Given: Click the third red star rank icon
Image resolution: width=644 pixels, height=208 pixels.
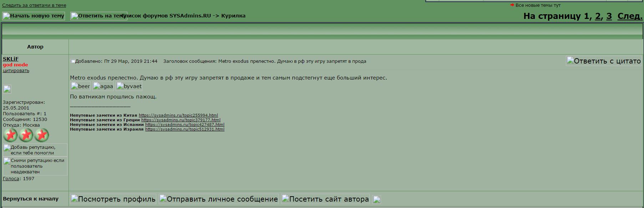Looking at the screenshot, I should tap(42, 135).
